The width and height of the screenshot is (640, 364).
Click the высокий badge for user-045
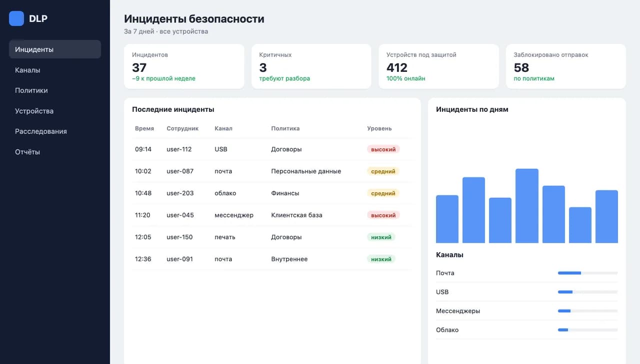(383, 215)
